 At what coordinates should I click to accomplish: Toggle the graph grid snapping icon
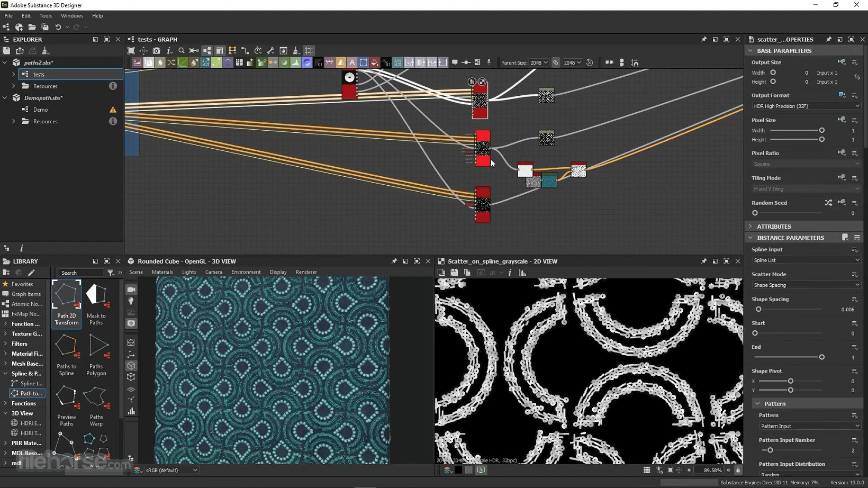click(x=309, y=51)
